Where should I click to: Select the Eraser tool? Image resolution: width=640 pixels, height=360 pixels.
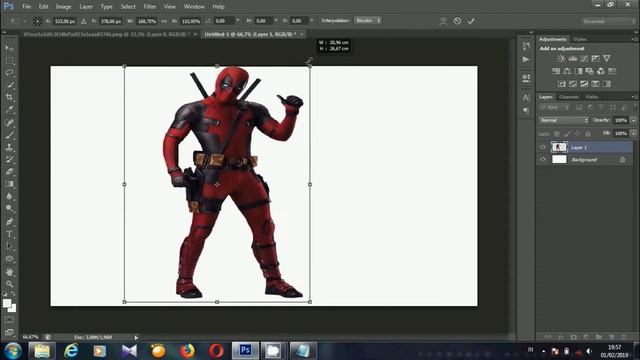(x=9, y=171)
